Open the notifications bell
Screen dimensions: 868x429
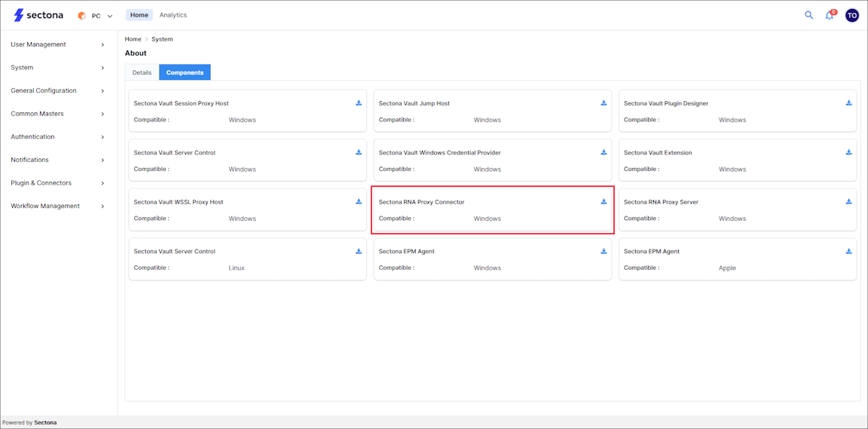[830, 16]
